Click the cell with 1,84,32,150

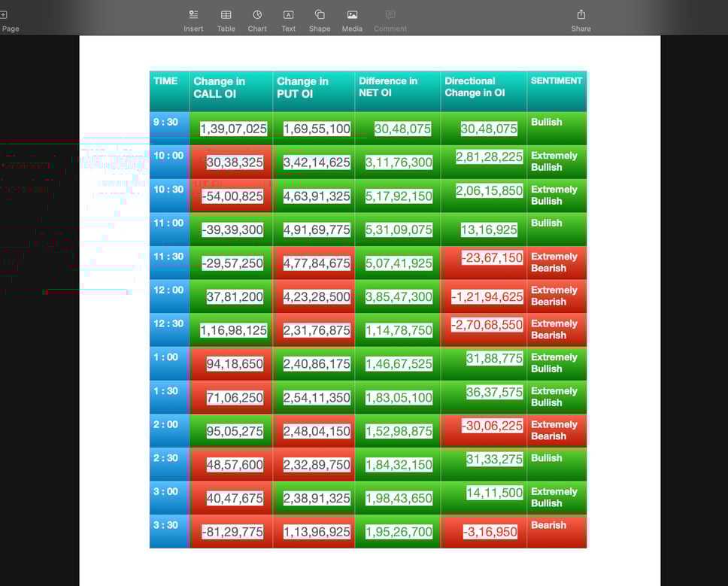398,464
